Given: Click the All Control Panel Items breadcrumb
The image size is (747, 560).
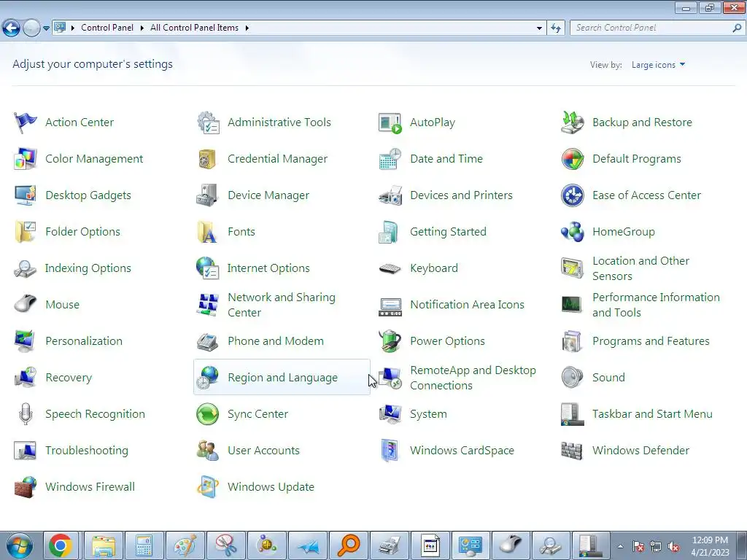Looking at the screenshot, I should pos(194,28).
